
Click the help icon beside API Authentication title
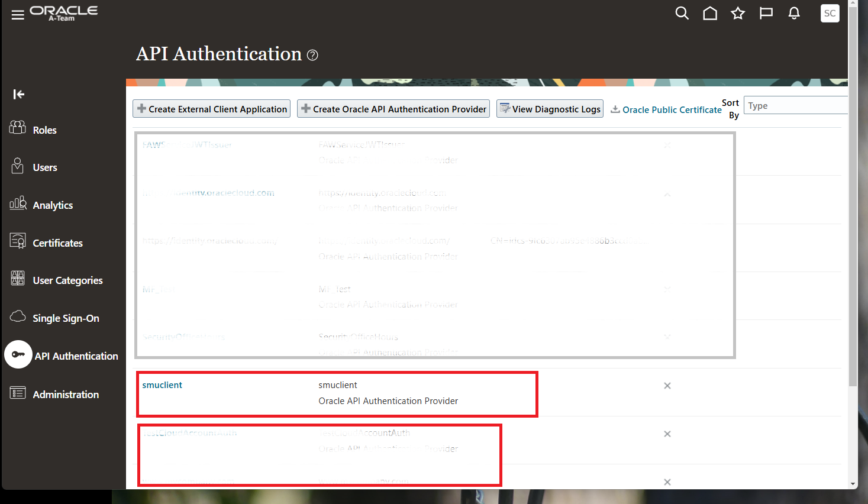coord(312,55)
